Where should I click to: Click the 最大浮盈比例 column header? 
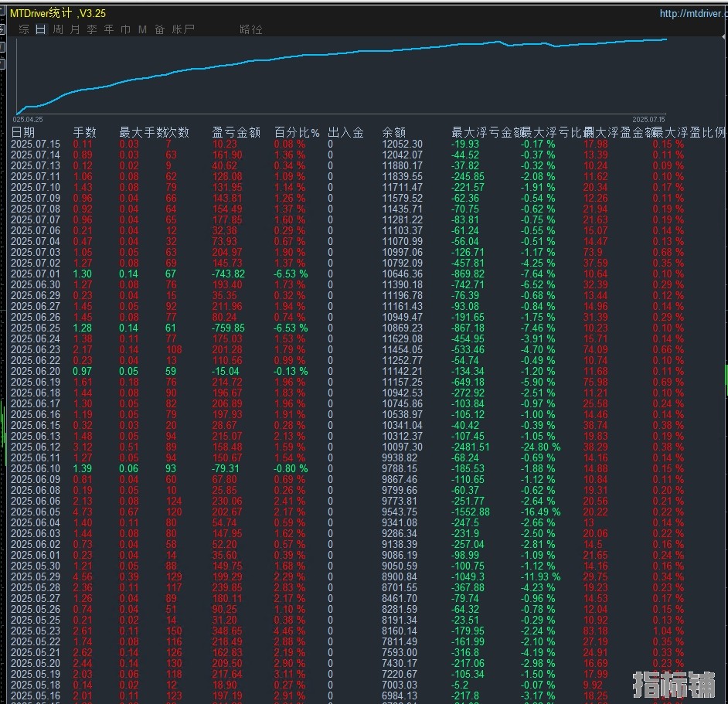click(x=689, y=133)
